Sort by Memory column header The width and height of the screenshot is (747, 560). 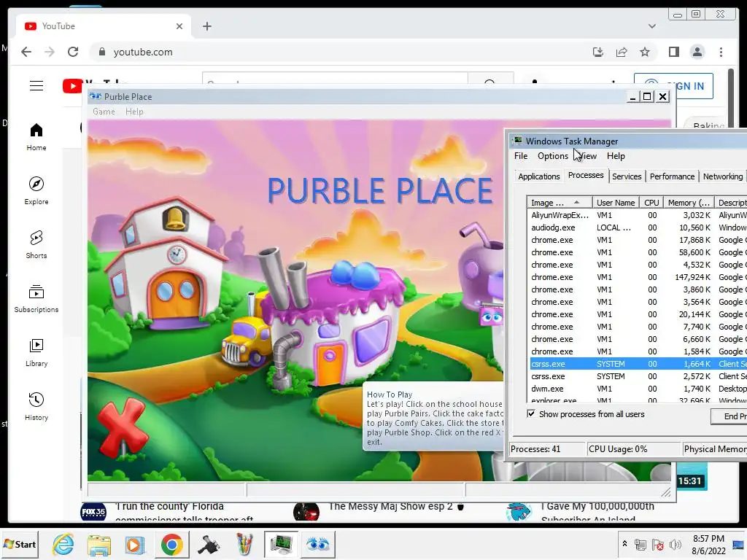[x=689, y=203]
